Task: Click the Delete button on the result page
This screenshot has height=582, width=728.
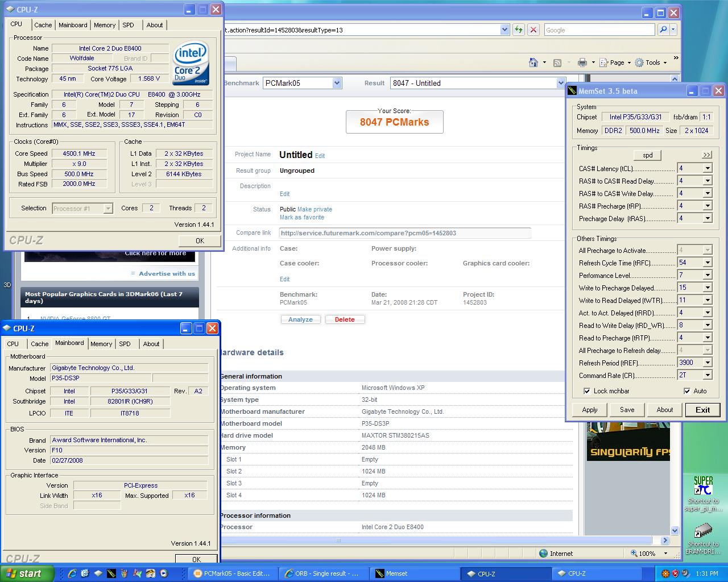Action: [x=345, y=319]
